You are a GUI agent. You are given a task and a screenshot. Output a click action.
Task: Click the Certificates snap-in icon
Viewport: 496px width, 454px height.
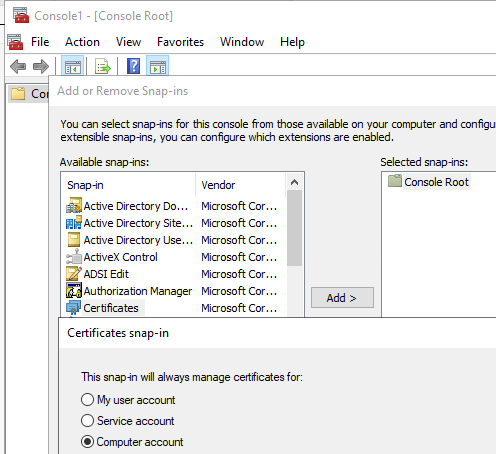[x=74, y=307]
